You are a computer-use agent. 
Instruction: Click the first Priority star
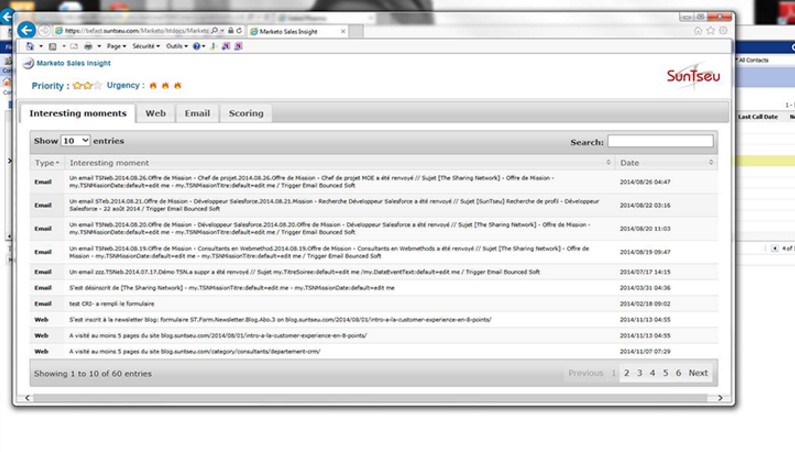coord(77,85)
